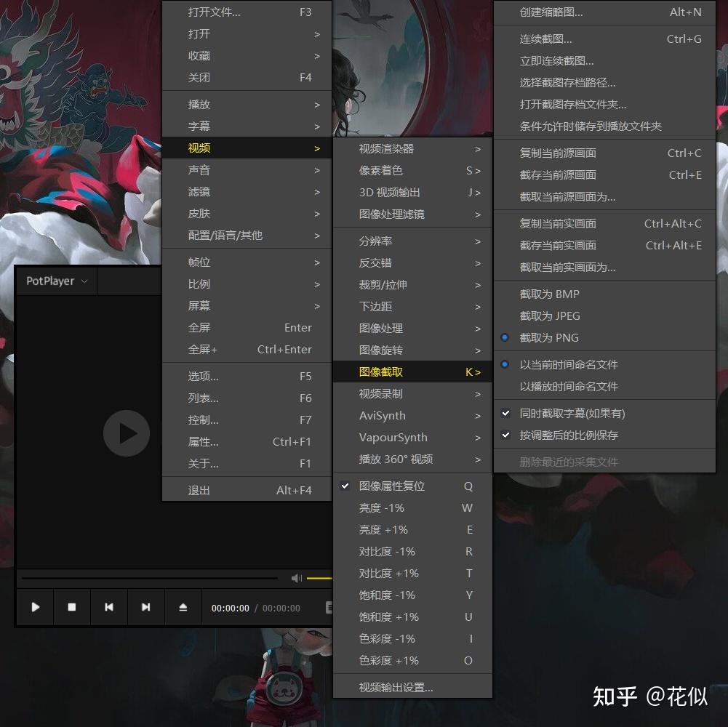Screen dimensions: 728x727
Task: Click 截存当前实画面 entry
Action: pos(604,246)
